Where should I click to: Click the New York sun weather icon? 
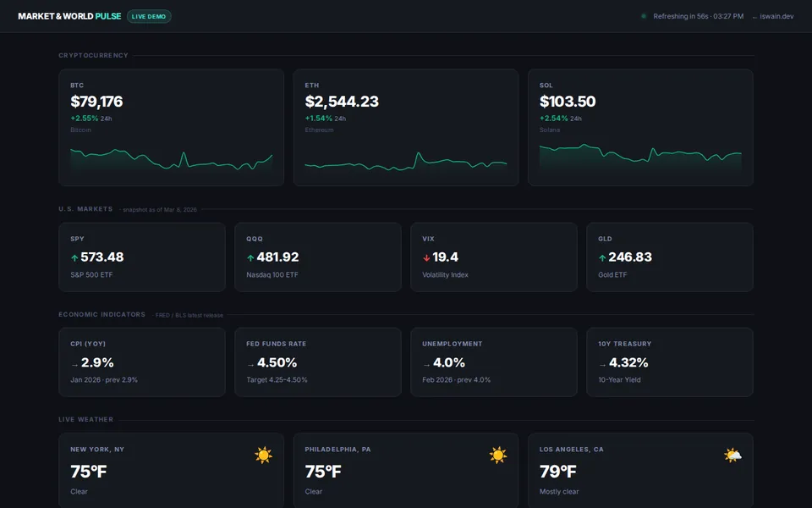click(x=263, y=456)
